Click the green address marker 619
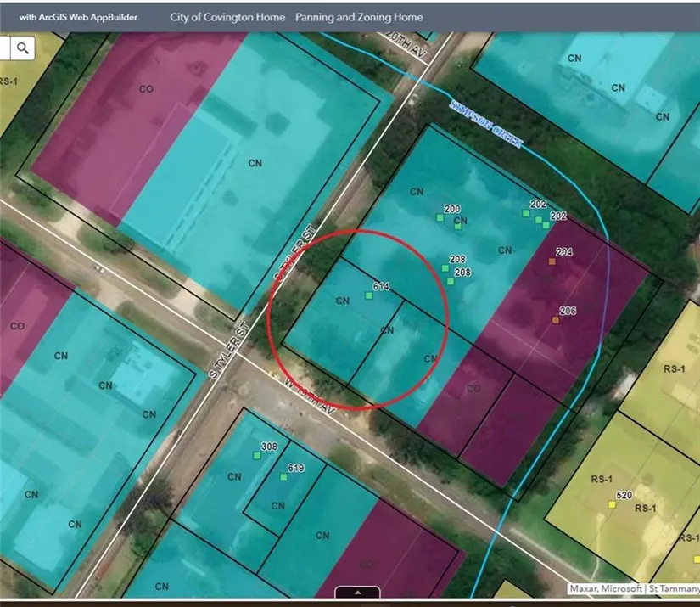This screenshot has height=607, width=700. tap(284, 477)
